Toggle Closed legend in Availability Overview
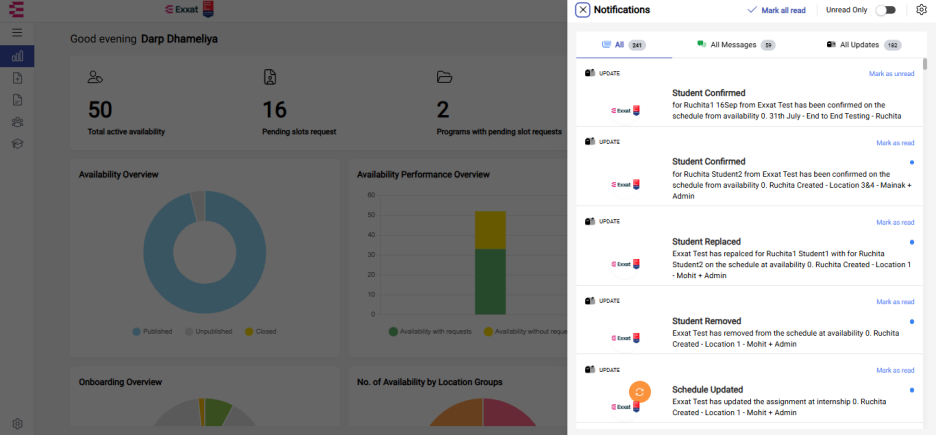This screenshot has height=435, width=936. point(260,331)
